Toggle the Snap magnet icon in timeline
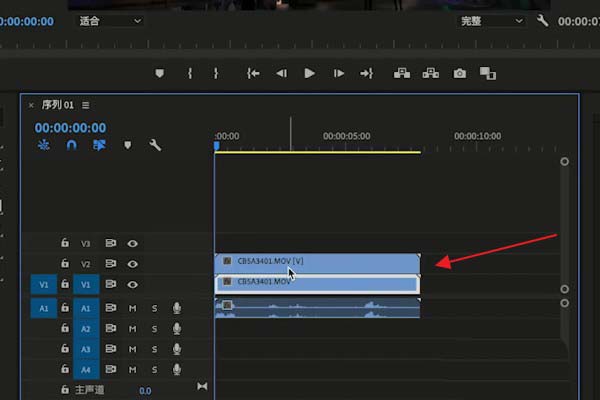Screen dimensions: 600x400 click(x=71, y=145)
